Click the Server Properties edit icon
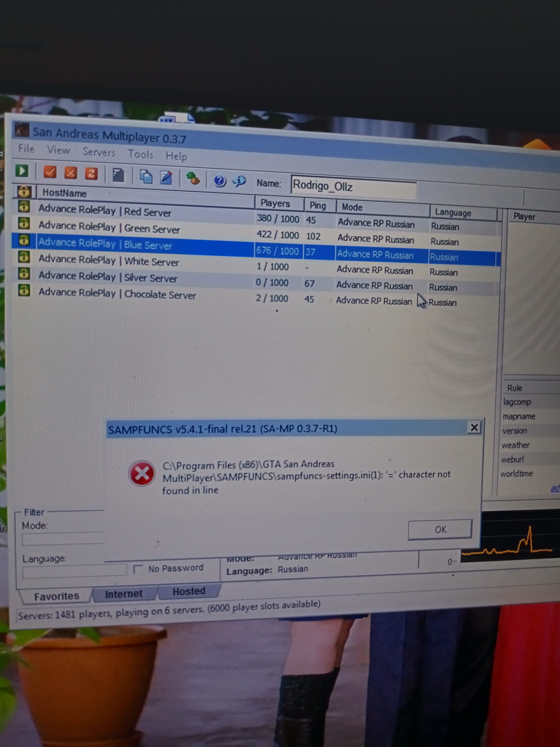This screenshot has height=747, width=560. pos(166,178)
